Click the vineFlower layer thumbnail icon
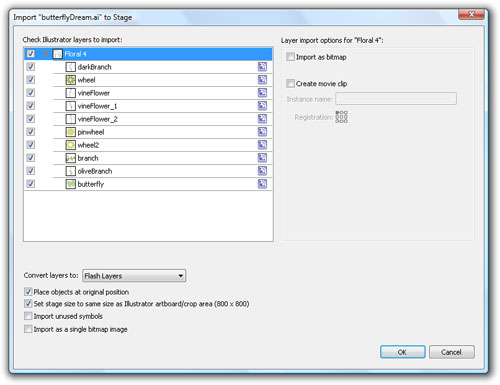500x385 pixels. 70,93
